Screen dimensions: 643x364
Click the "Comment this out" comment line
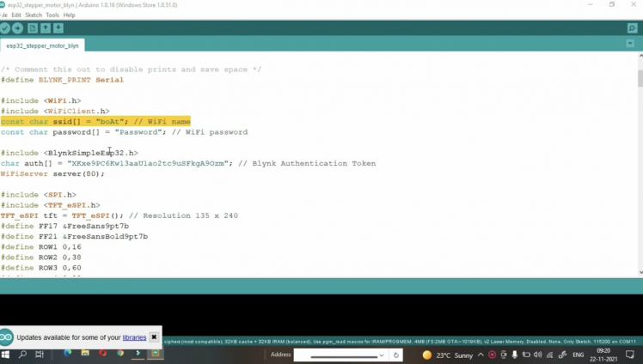tap(131, 70)
